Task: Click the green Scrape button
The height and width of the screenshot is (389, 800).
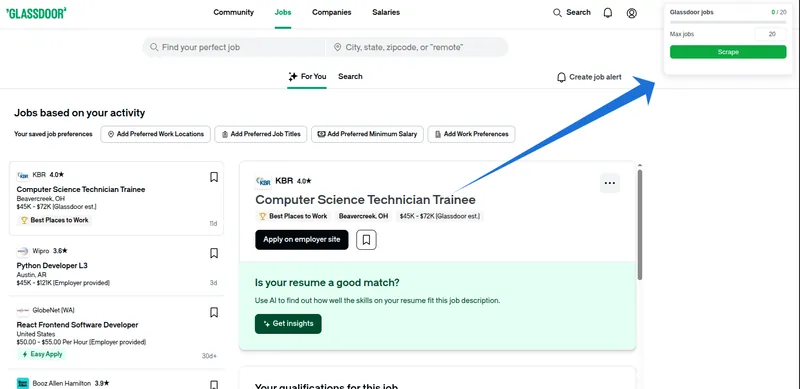Action: coord(728,52)
